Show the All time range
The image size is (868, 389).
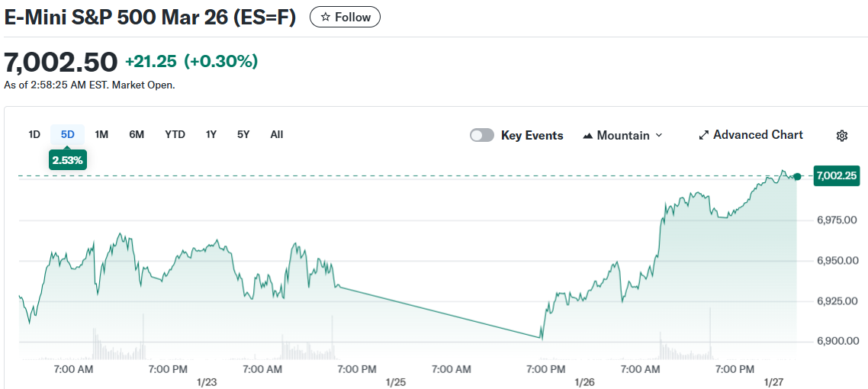click(276, 134)
